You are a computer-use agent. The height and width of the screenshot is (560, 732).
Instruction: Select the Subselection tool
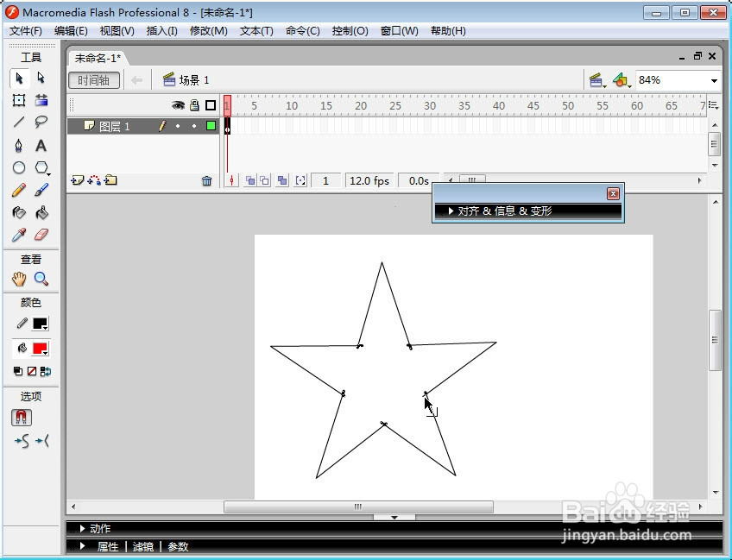[41, 78]
